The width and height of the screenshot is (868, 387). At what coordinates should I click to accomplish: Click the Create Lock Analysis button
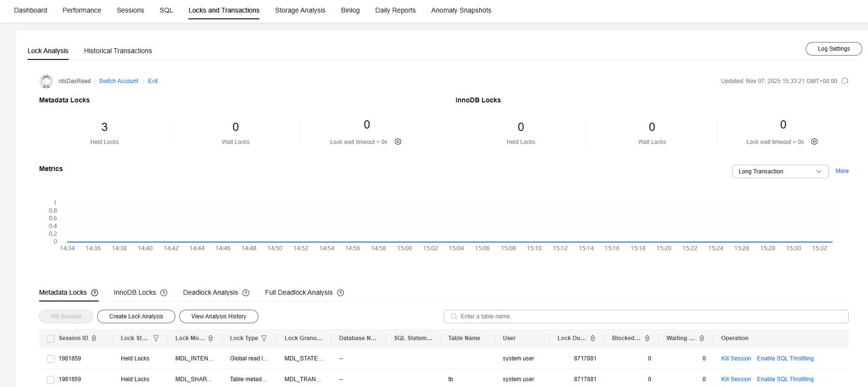click(x=136, y=316)
